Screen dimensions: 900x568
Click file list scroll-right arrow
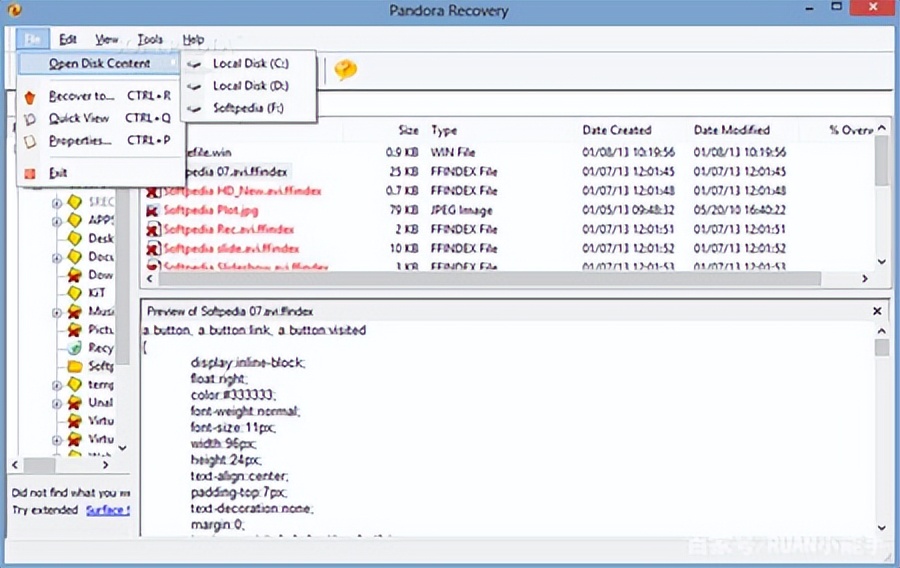click(x=865, y=278)
